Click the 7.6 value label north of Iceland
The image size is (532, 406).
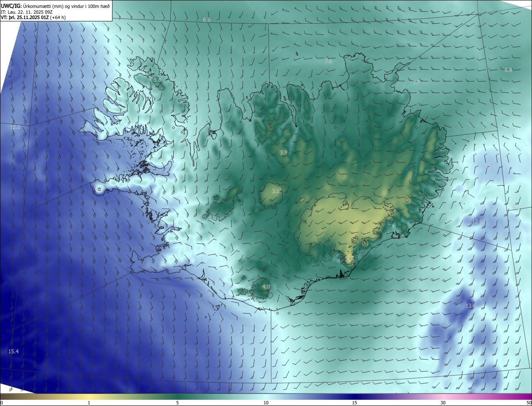pos(328,61)
